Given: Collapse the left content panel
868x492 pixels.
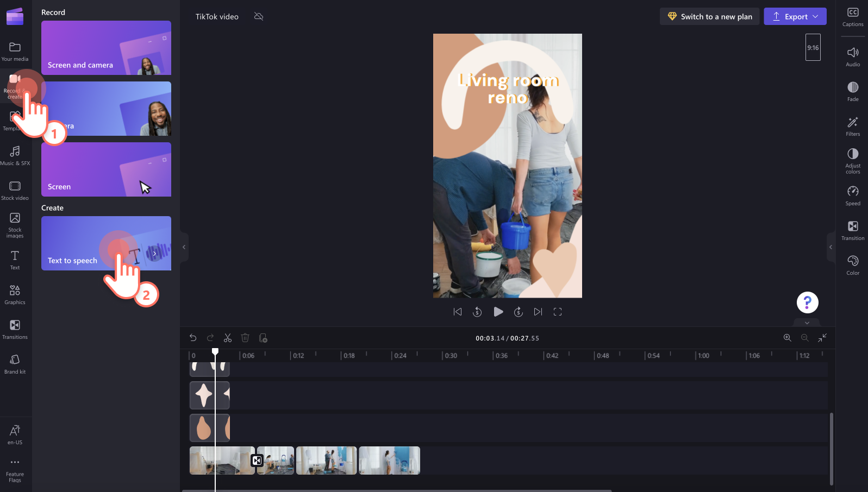Looking at the screenshot, I should click(x=184, y=247).
